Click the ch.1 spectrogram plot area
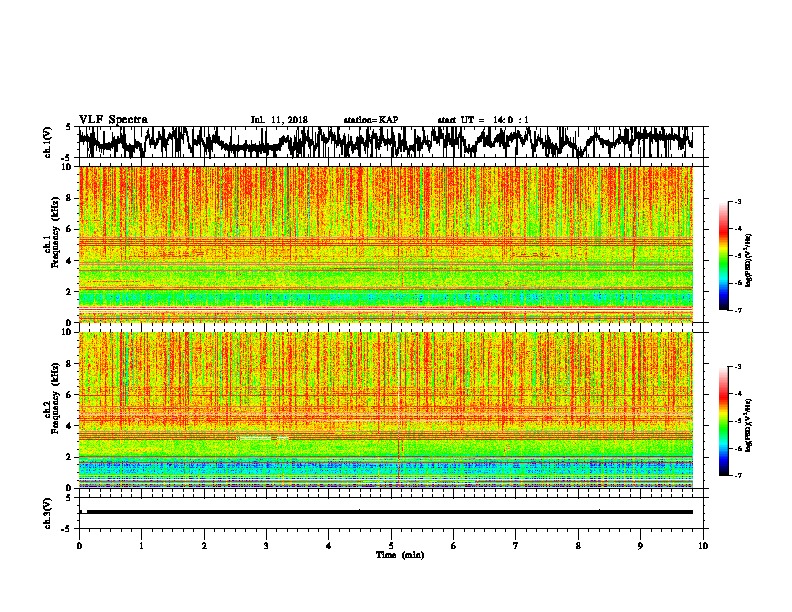792x612 pixels. (x=386, y=244)
